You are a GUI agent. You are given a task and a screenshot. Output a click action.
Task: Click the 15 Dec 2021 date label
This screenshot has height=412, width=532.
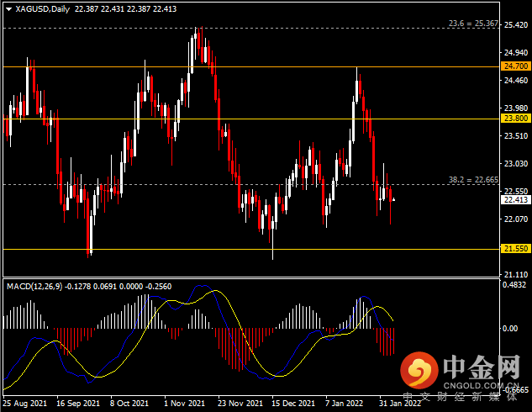293,404
